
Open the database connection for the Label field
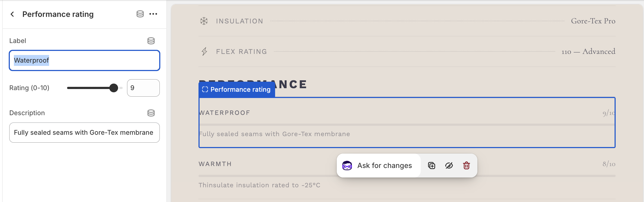[x=151, y=41]
